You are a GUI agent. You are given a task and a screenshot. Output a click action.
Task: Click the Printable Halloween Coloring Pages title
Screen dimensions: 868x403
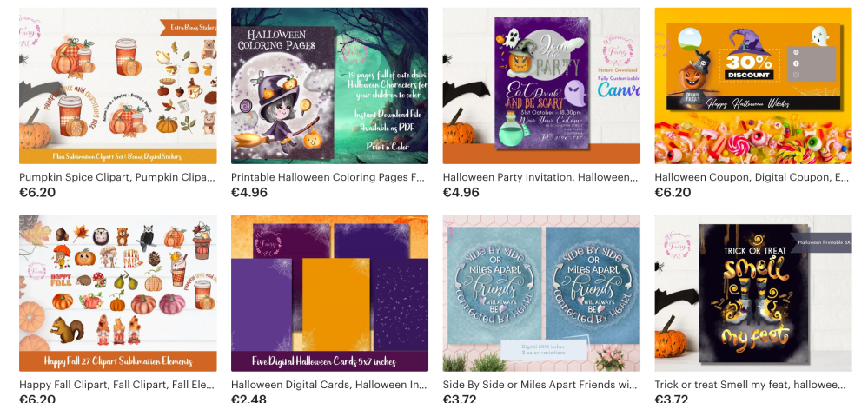coord(328,178)
